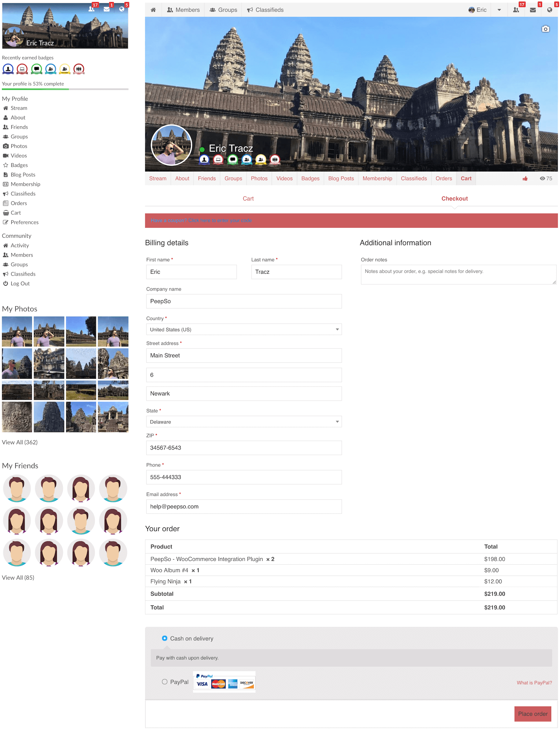Click Log Out in sidebar
560x733 pixels.
(20, 284)
